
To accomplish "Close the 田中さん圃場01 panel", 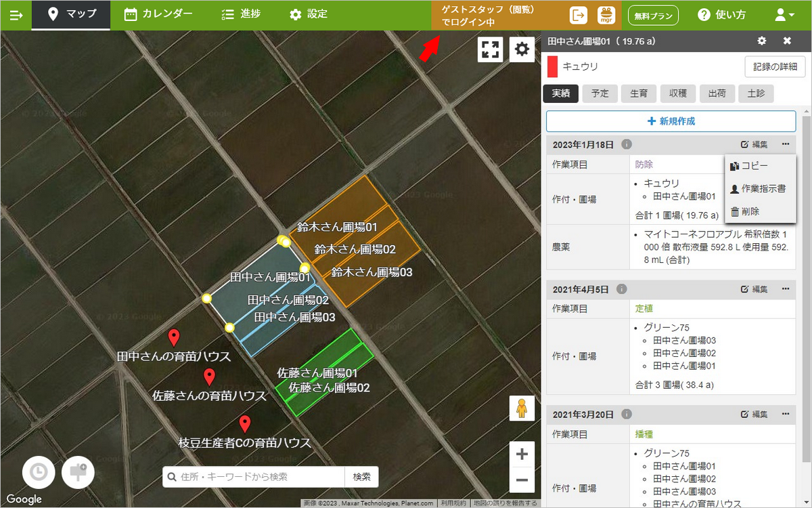I will tap(787, 41).
